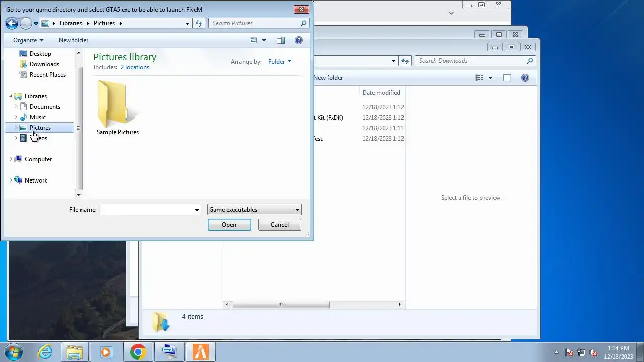
Task: Click navigation pane scrollbar down arrow
Action: 78,195
